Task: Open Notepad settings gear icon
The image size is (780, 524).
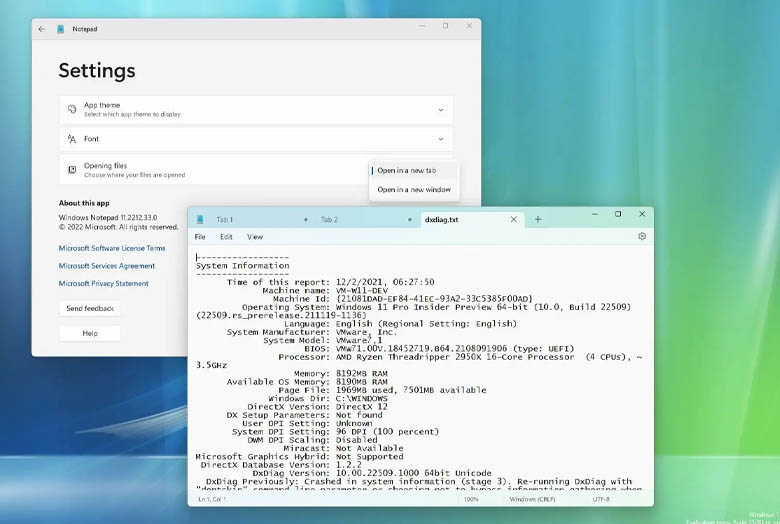Action: 642,236
